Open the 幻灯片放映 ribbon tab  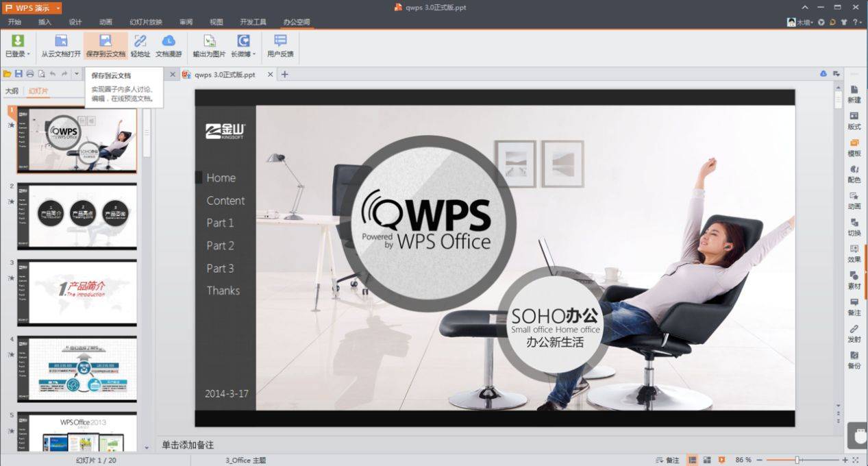click(x=146, y=22)
